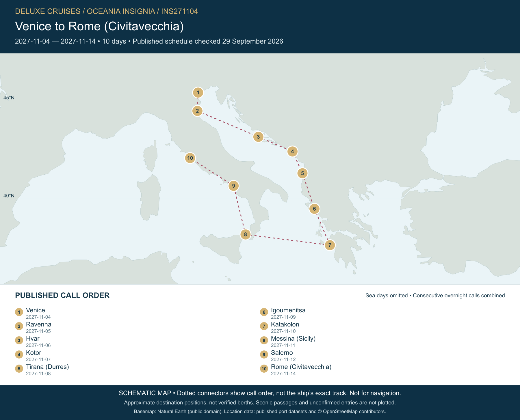Click map marker 9 at Salerno
The image size is (520, 420).
pyautogui.click(x=233, y=186)
